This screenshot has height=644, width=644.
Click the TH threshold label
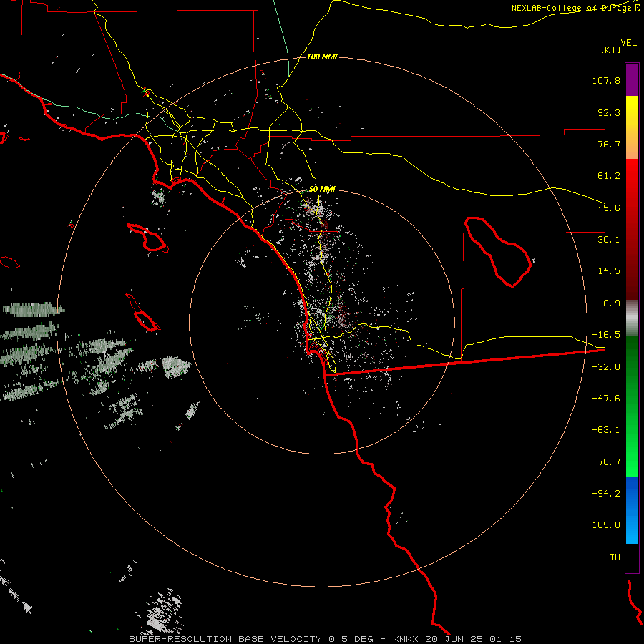click(x=615, y=557)
